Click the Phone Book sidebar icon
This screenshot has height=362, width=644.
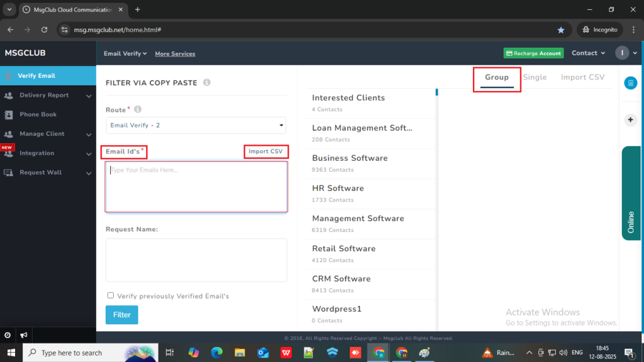(8, 114)
